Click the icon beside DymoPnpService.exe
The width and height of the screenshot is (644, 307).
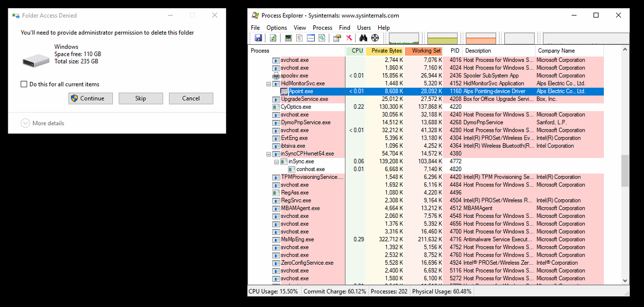coord(276,123)
